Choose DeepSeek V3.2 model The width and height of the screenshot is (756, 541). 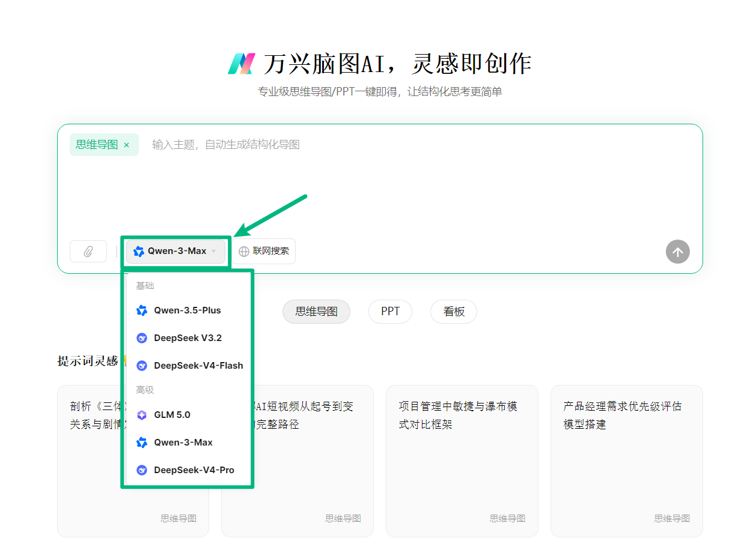(188, 338)
